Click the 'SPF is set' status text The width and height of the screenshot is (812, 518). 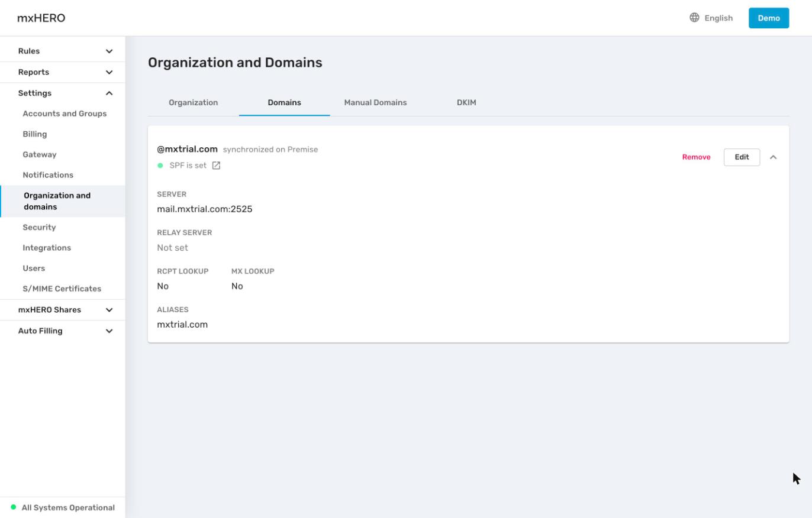pyautogui.click(x=188, y=166)
